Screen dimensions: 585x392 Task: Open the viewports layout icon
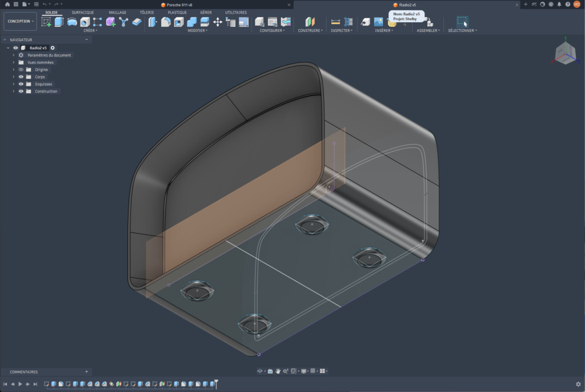click(x=322, y=371)
